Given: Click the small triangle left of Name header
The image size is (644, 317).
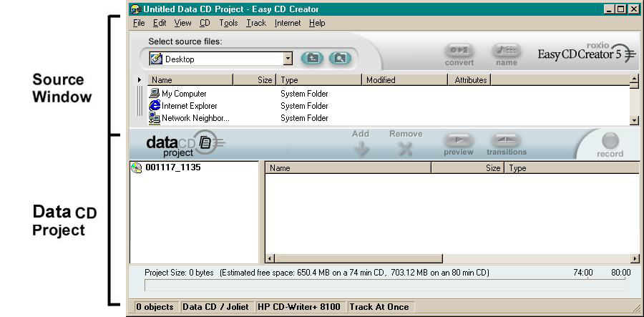Looking at the screenshot, I should [140, 79].
